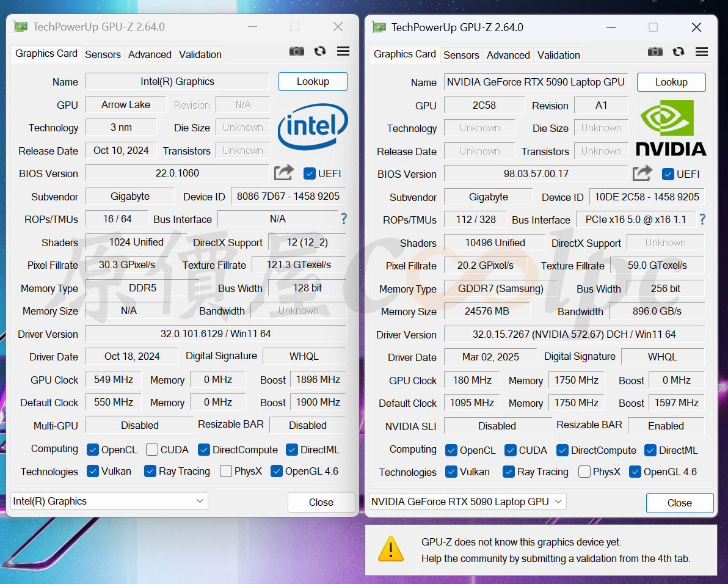Open the NVIDIA GeForce RTX 5090 device dropdown

(x=468, y=502)
